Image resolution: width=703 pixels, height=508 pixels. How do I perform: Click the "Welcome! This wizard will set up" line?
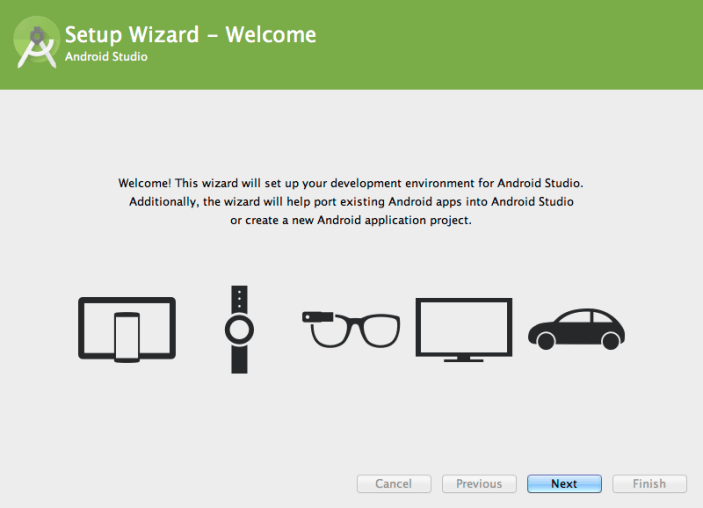pyautogui.click(x=351, y=184)
